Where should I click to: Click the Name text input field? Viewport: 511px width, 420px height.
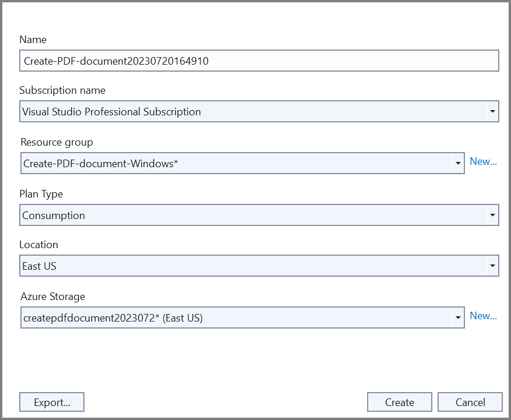(259, 61)
